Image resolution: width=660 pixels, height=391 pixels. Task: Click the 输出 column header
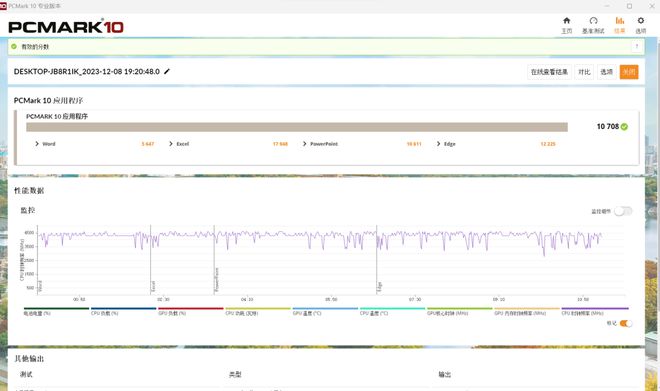444,374
